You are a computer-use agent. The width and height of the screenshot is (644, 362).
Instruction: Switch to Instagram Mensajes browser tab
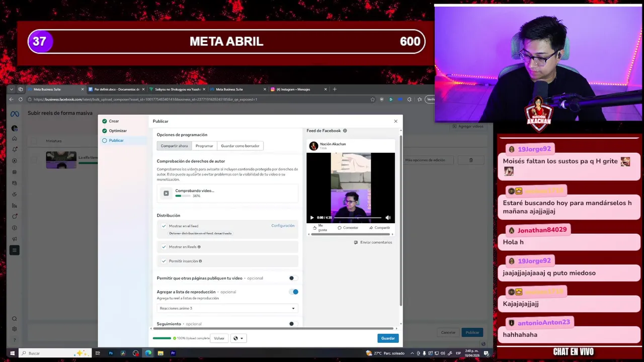[298, 89]
